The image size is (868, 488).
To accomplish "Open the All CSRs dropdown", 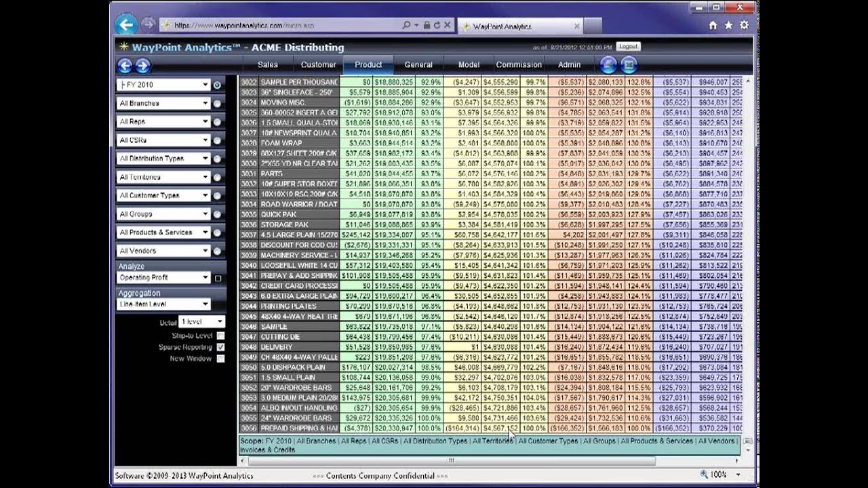I will click(x=163, y=140).
